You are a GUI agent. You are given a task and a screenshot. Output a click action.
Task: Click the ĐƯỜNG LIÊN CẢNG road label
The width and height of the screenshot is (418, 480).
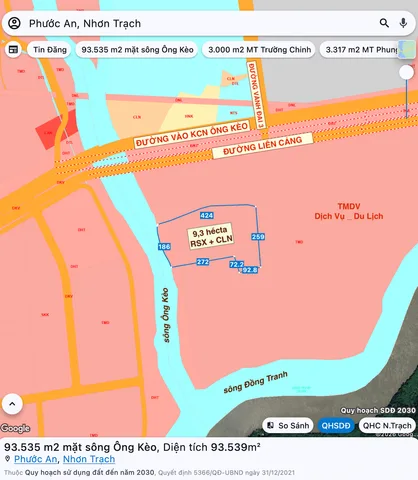(262, 146)
